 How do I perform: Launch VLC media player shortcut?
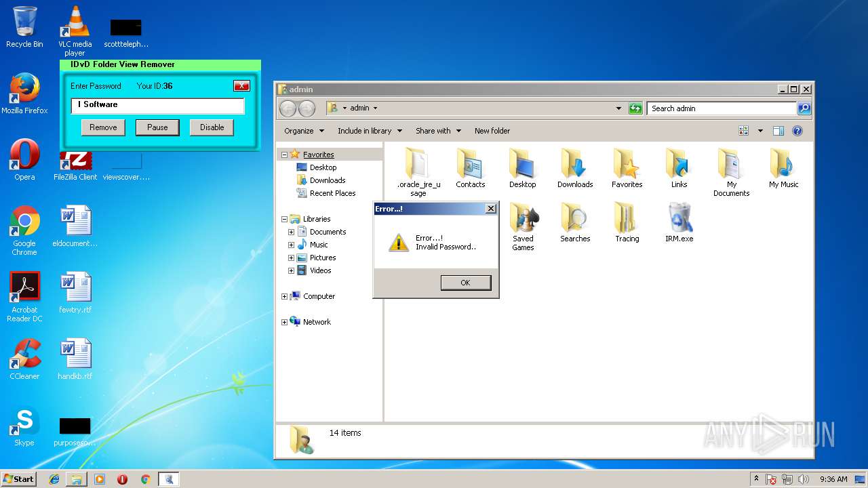(75, 30)
